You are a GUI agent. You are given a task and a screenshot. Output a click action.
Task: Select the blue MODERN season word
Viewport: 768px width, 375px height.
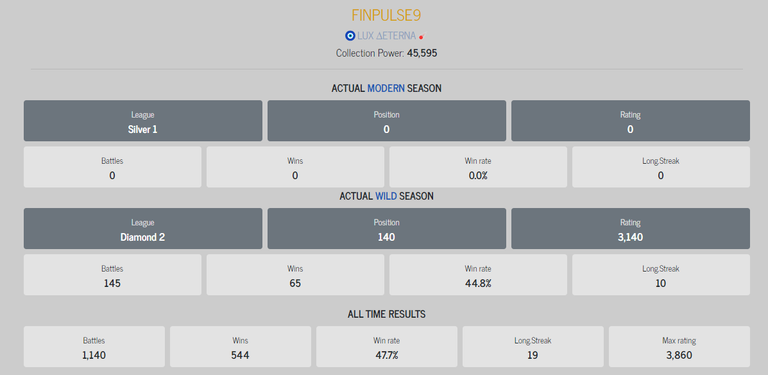[x=386, y=88]
